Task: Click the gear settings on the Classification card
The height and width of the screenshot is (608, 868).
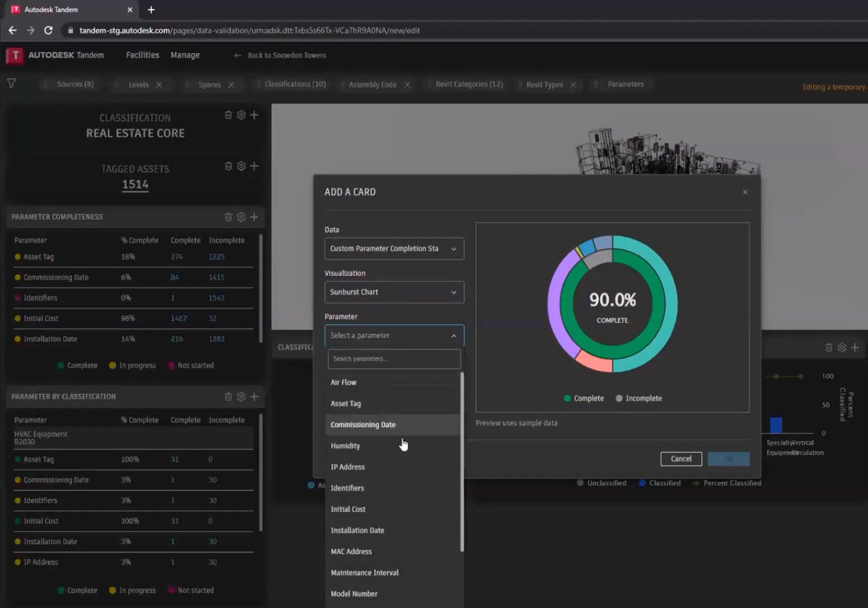Action: (x=241, y=115)
